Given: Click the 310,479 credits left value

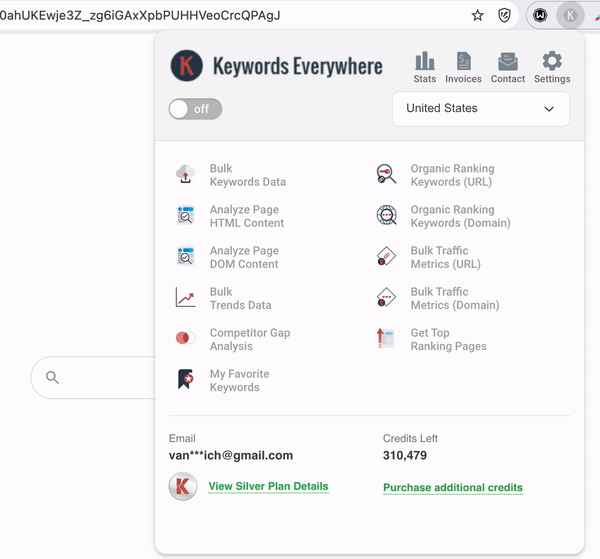Looking at the screenshot, I should point(405,455).
